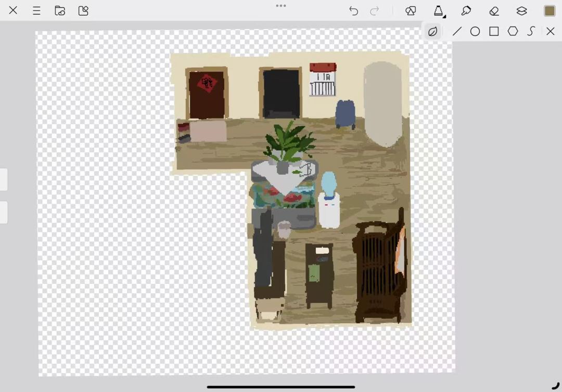Click the greyed-out redo arrow

coord(374,11)
